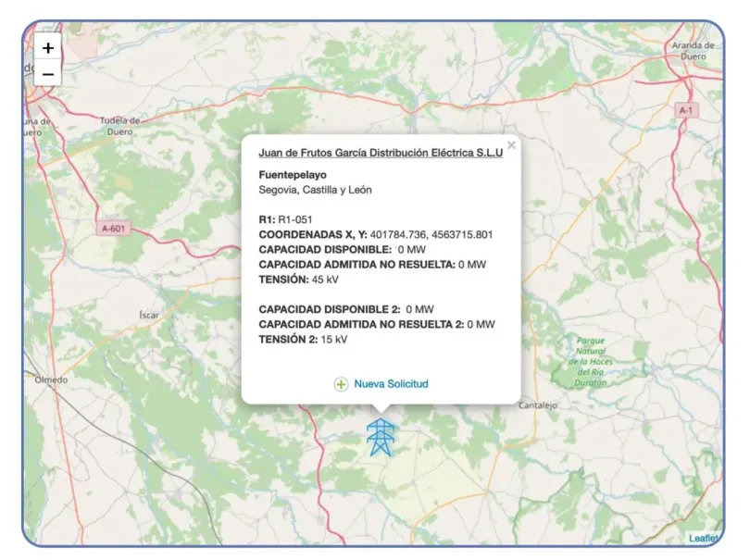The image size is (750, 560).
Task: Click Parque Natural Hoces del Río Duratón label
Action: 590,361
